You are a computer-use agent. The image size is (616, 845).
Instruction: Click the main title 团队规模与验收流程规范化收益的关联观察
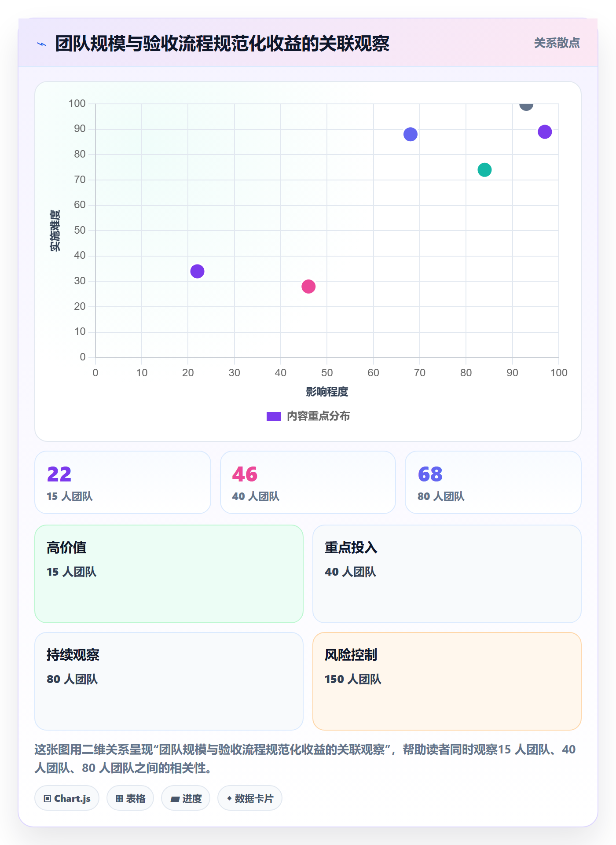coord(222,44)
